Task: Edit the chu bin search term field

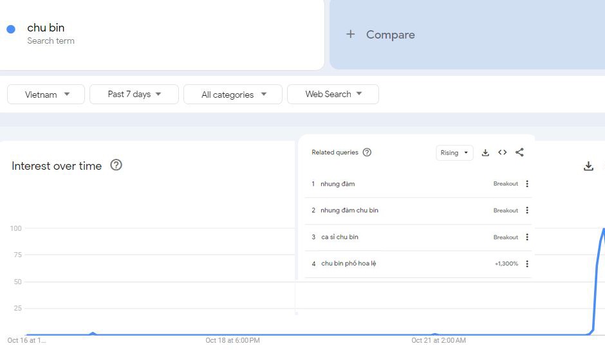Action: (46, 28)
